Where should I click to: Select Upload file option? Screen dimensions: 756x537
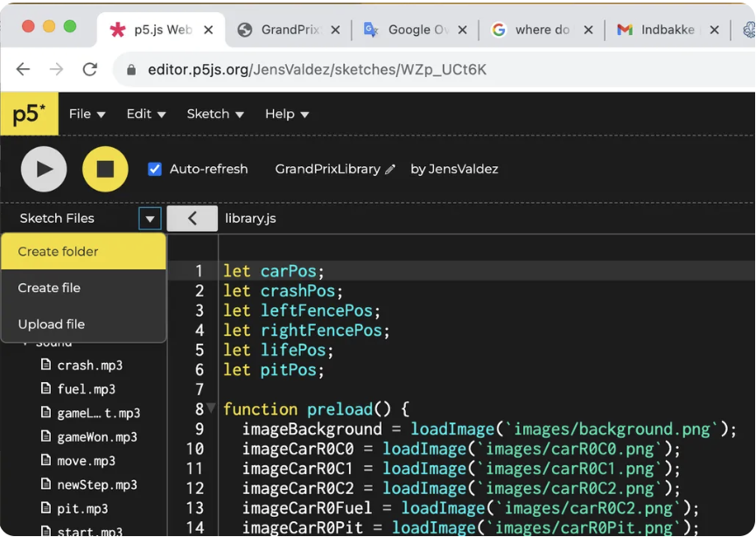point(52,324)
